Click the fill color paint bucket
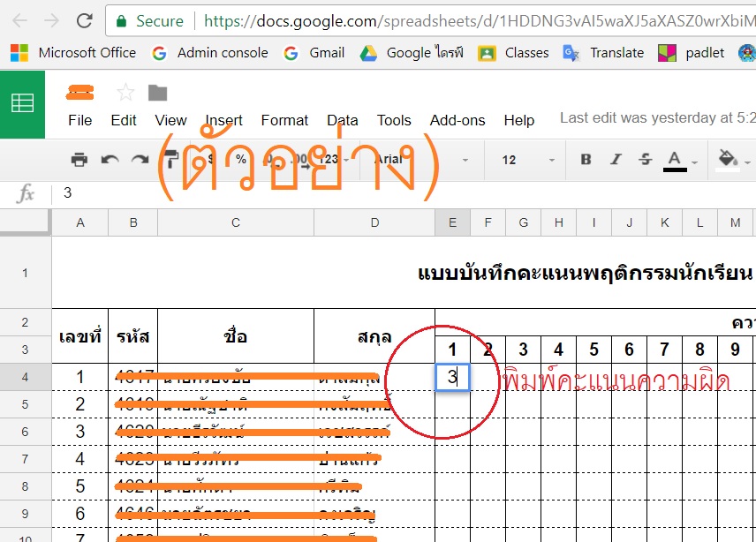The image size is (756, 542). tap(728, 160)
